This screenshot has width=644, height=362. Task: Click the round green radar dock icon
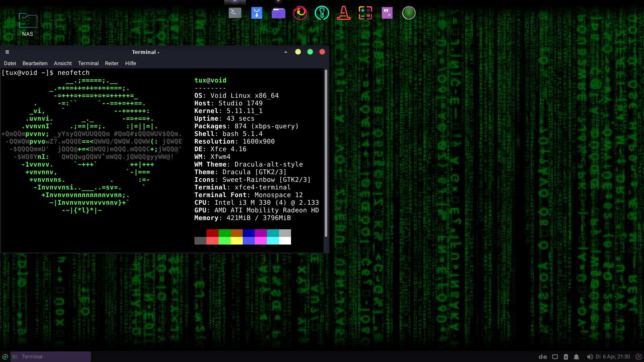409,13
